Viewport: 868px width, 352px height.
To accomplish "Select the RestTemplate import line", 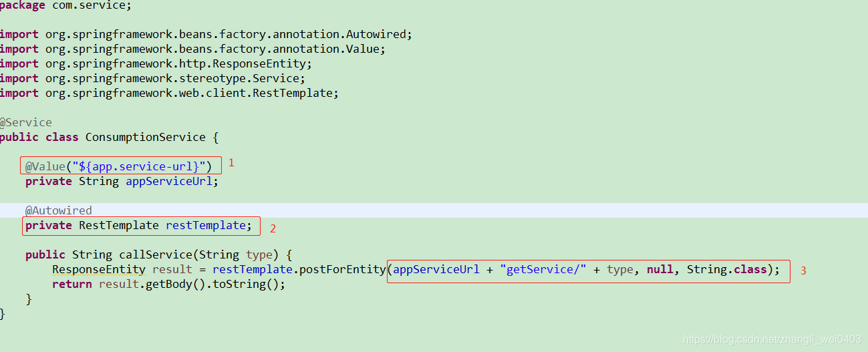I will (170, 93).
